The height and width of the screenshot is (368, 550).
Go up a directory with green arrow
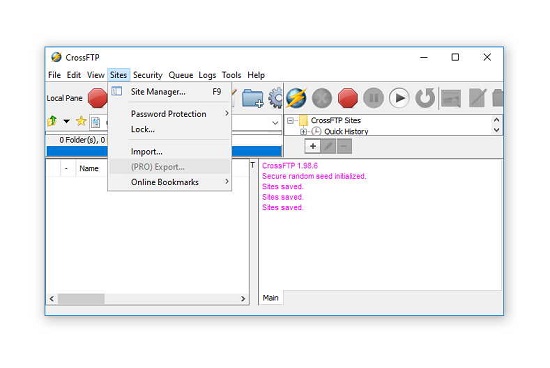52,121
